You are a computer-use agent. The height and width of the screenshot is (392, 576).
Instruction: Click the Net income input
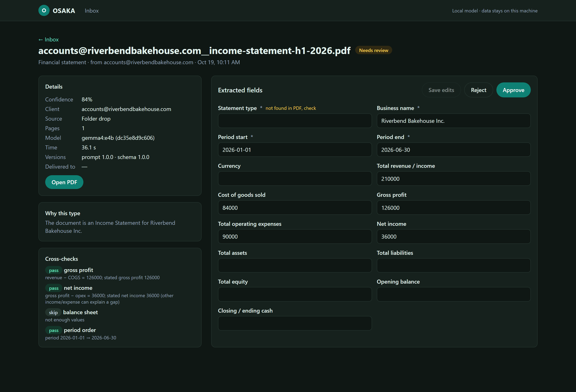(x=454, y=236)
